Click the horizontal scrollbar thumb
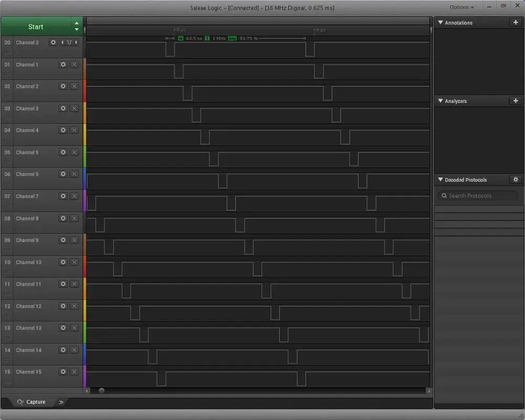Image resolution: width=525 pixels, height=420 pixels. (101, 391)
